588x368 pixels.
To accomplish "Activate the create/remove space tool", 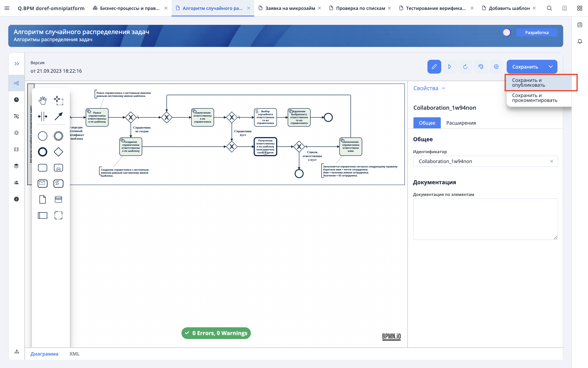I will pos(42,116).
